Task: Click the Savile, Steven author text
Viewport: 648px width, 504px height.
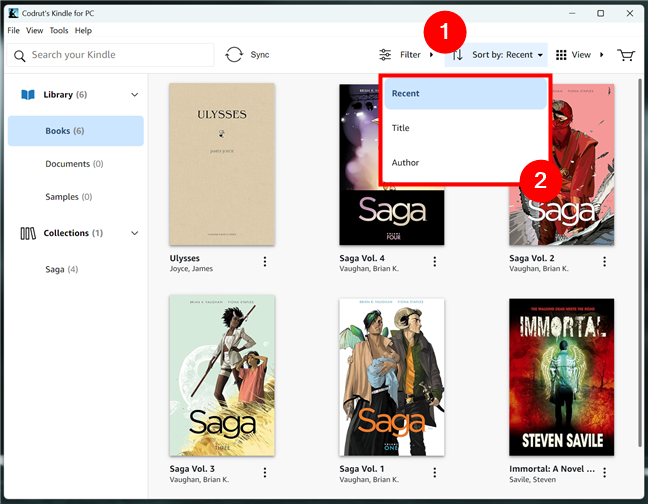Action: 532,480
